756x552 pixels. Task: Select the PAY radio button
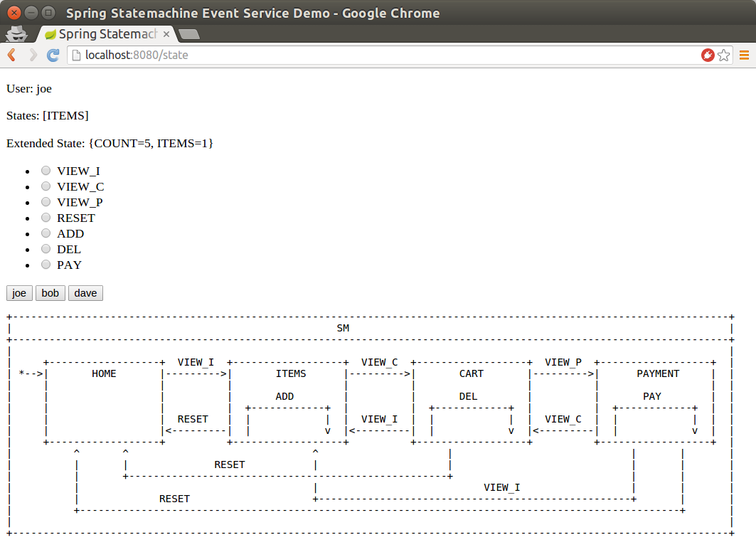coord(46,264)
